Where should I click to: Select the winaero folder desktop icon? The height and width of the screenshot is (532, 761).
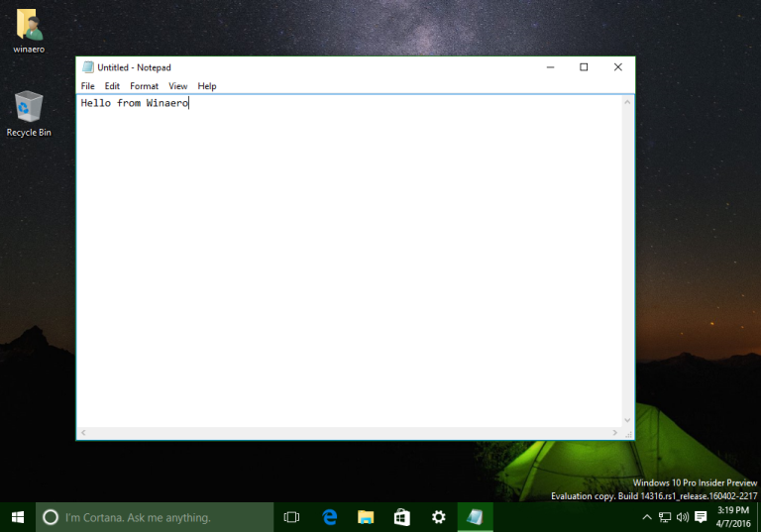click(x=29, y=30)
